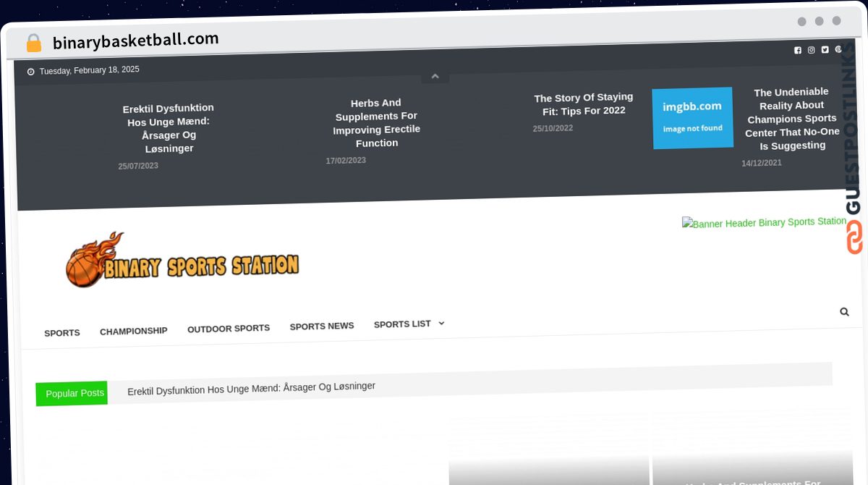Select the green Popular Posts label
Screen dimensions: 868x485
tap(72, 393)
